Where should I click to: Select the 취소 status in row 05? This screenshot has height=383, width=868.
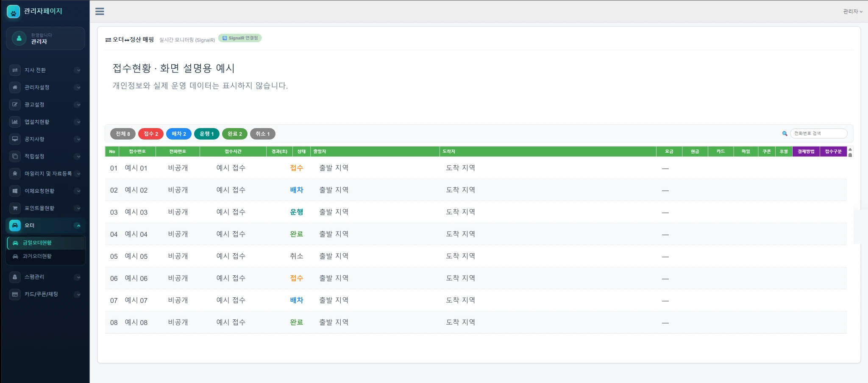pos(296,256)
